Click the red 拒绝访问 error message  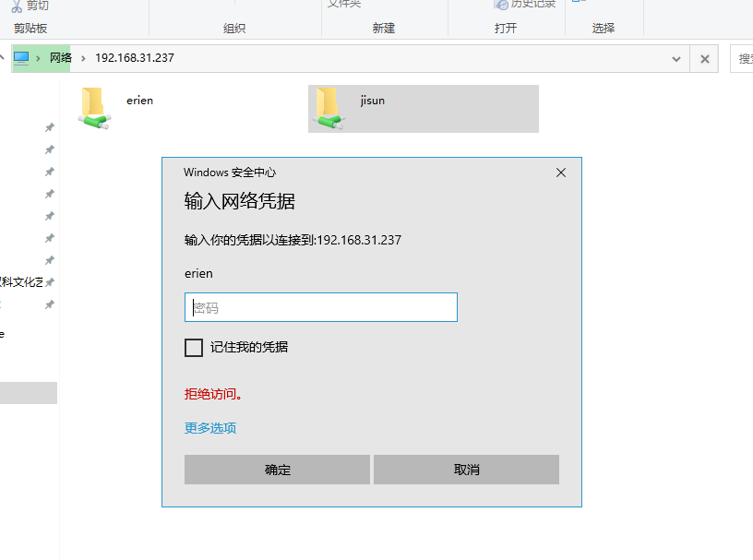point(213,394)
